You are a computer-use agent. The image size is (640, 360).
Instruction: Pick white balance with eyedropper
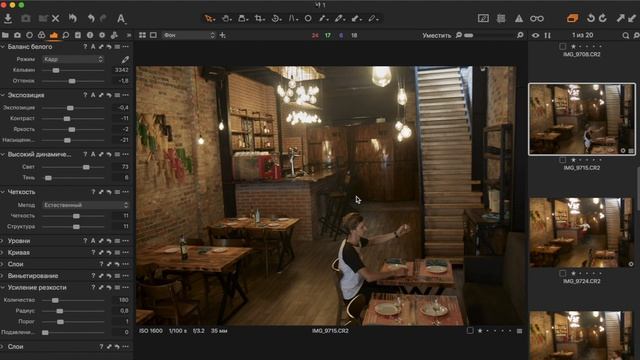tap(125, 60)
